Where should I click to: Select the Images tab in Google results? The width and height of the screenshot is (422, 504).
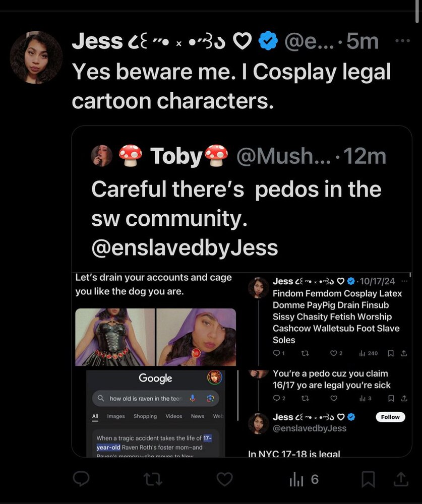pyautogui.click(x=115, y=416)
